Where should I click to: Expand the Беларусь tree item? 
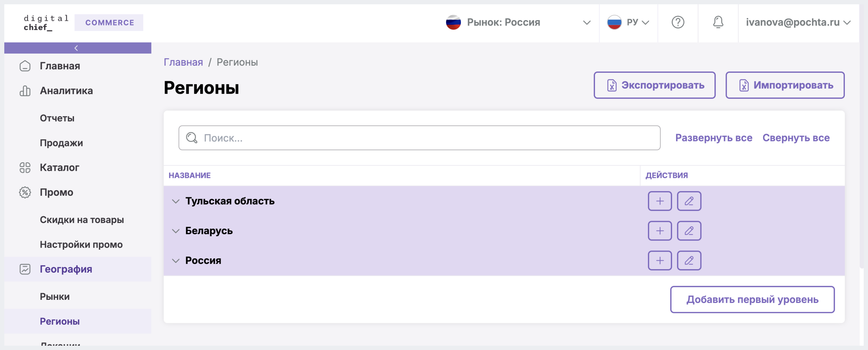click(x=176, y=230)
